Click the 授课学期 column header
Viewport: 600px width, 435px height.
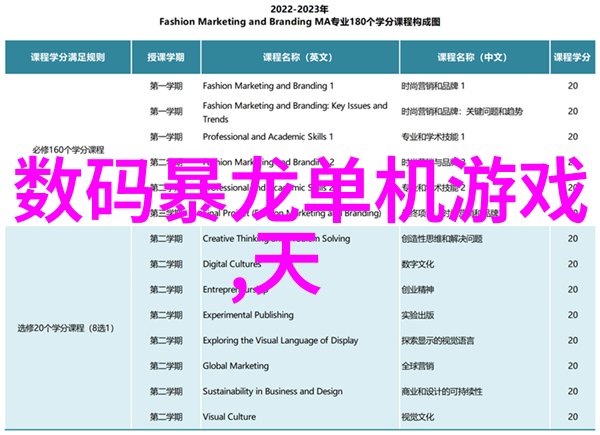pyautogui.click(x=166, y=57)
